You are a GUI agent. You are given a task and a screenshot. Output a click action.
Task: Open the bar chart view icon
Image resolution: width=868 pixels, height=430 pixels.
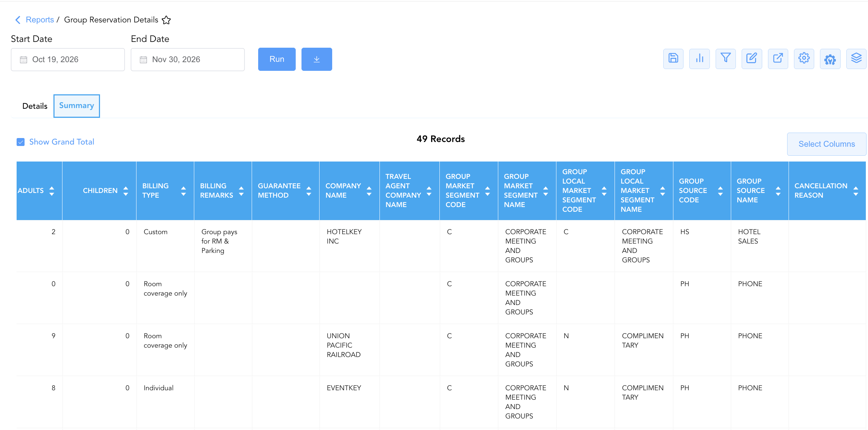coord(699,59)
